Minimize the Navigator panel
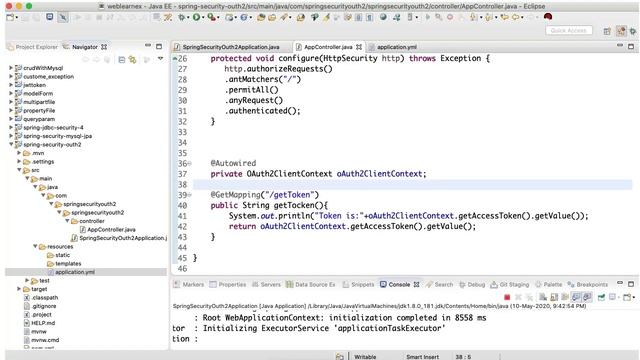 [148, 46]
